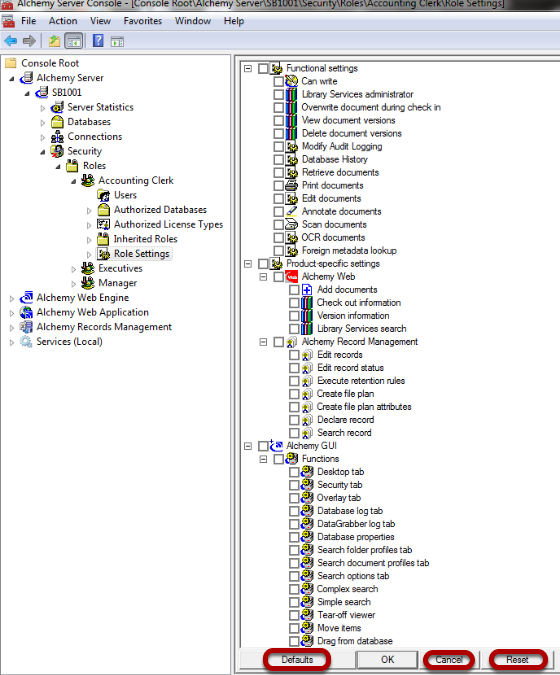
Task: Click the Add documents plus icon
Action: pos(307,290)
